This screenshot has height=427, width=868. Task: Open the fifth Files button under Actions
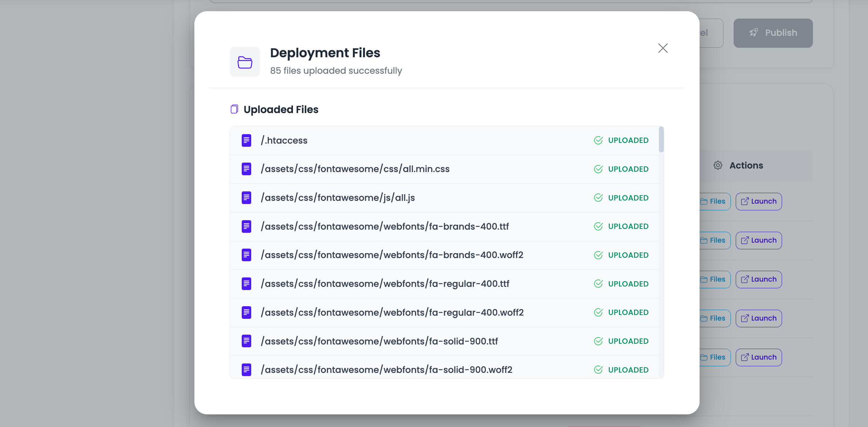click(x=715, y=357)
